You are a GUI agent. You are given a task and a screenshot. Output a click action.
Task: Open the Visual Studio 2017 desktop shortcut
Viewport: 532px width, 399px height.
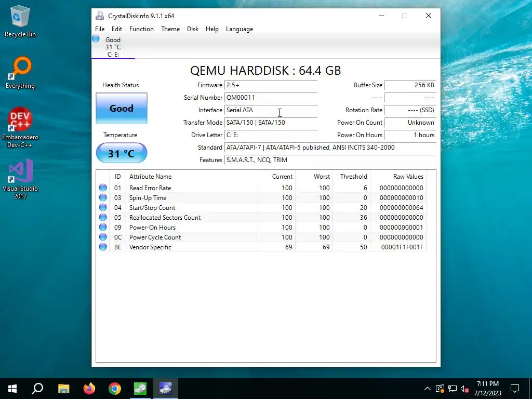20,179
